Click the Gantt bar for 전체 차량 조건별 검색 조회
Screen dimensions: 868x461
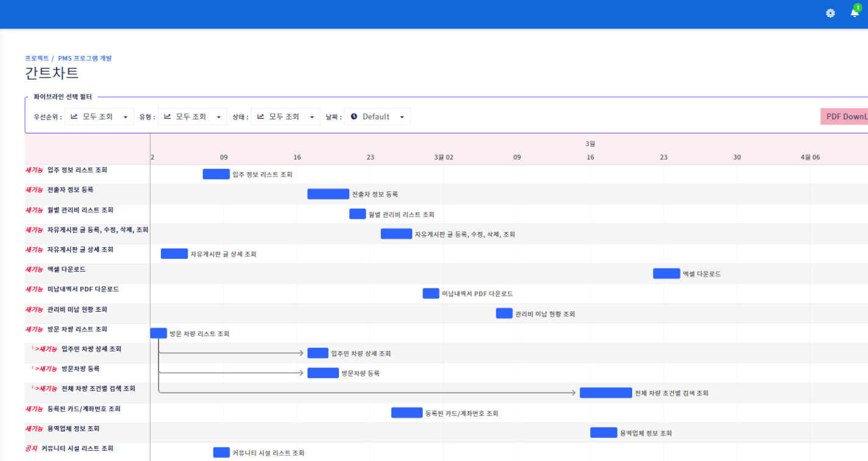pos(605,393)
